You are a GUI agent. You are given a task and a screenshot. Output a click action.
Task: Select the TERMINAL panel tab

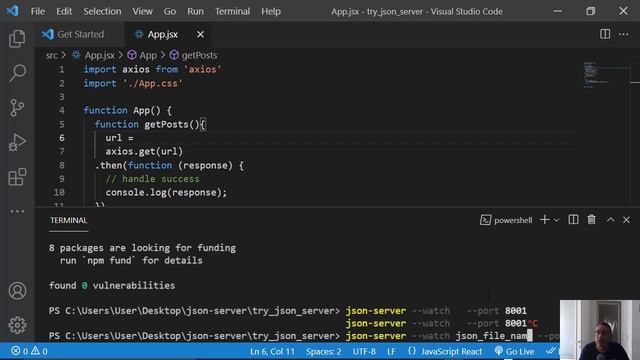coord(69,220)
